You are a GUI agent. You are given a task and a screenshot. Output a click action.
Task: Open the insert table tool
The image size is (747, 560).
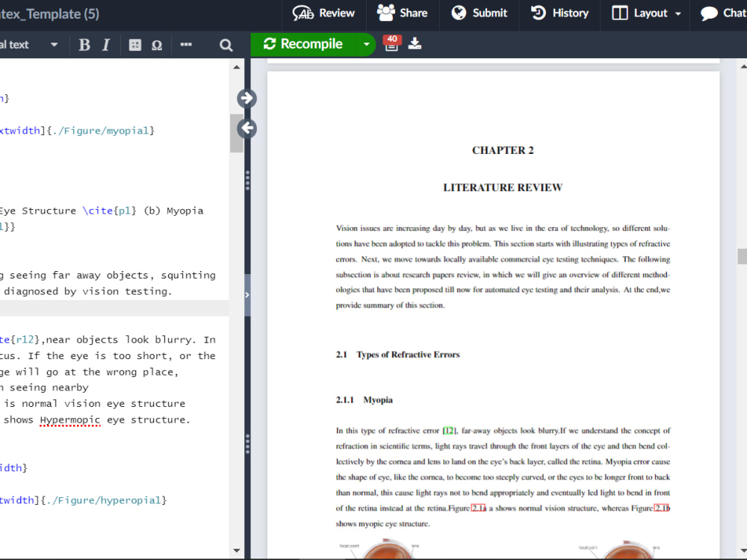134,44
